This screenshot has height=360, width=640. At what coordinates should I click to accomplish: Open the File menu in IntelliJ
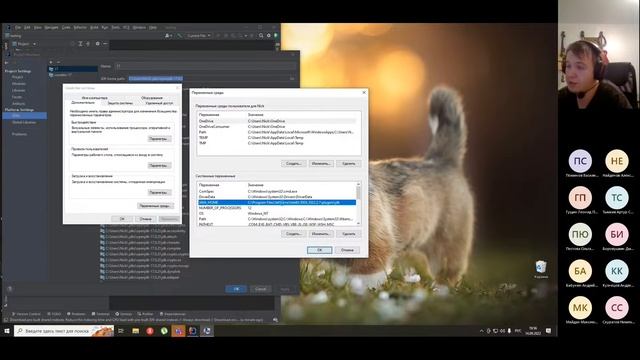(18, 27)
